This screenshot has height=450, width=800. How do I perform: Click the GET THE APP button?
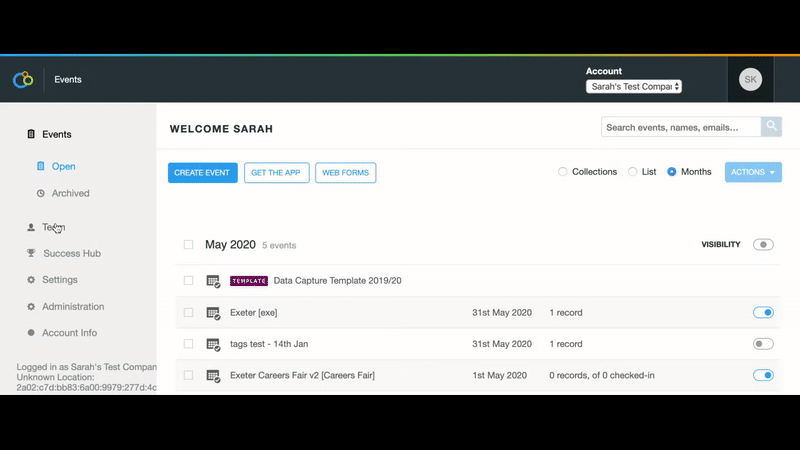point(277,172)
